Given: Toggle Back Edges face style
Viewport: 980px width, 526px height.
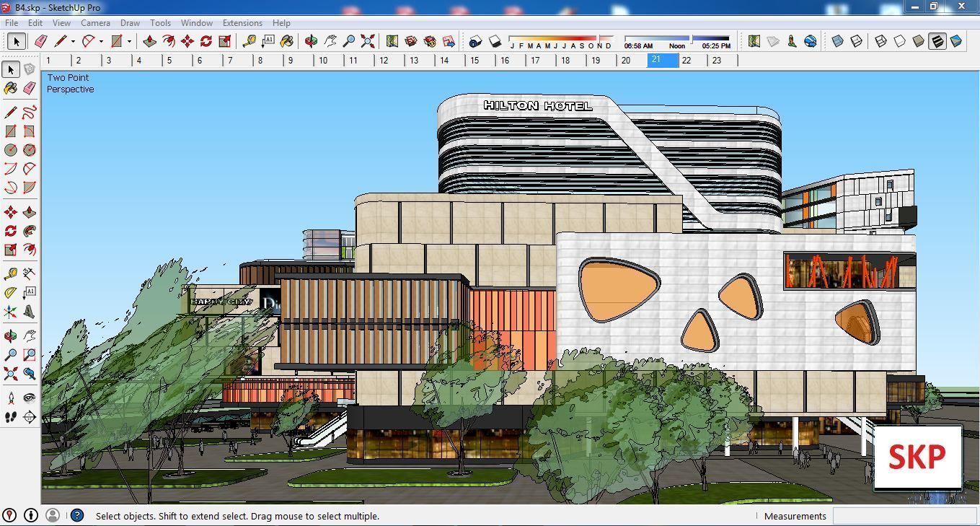Looking at the screenshot, I should pyautogui.click(x=857, y=41).
